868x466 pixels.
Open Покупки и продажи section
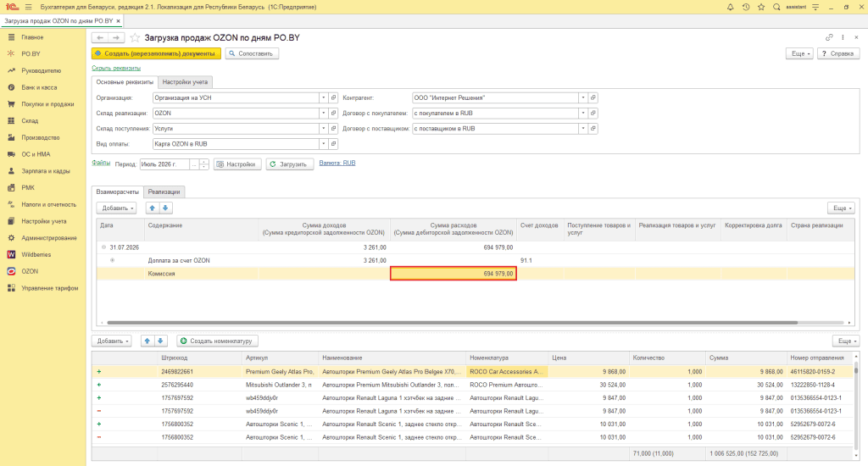tap(47, 104)
